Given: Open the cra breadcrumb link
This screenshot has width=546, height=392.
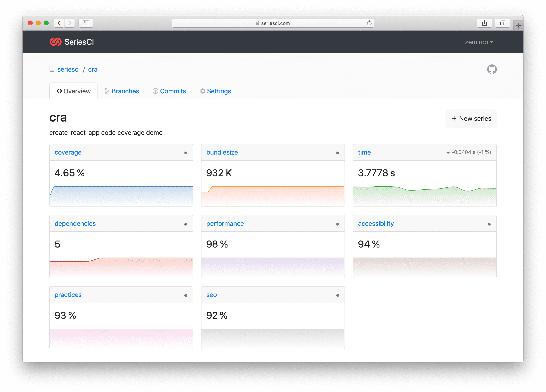Looking at the screenshot, I should [93, 69].
